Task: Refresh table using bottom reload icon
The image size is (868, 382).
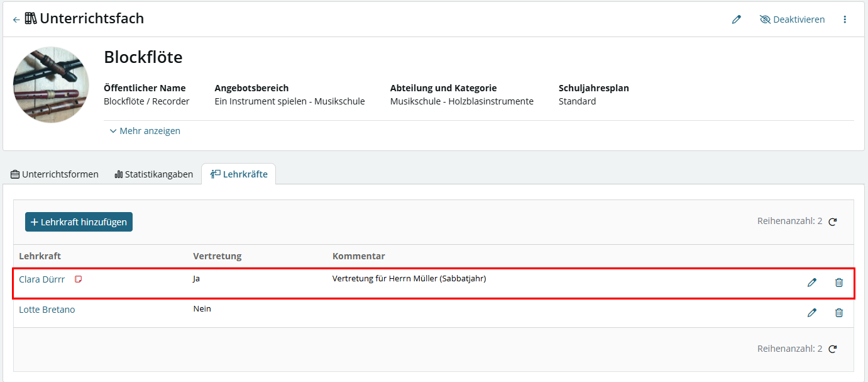Action: pyautogui.click(x=833, y=349)
